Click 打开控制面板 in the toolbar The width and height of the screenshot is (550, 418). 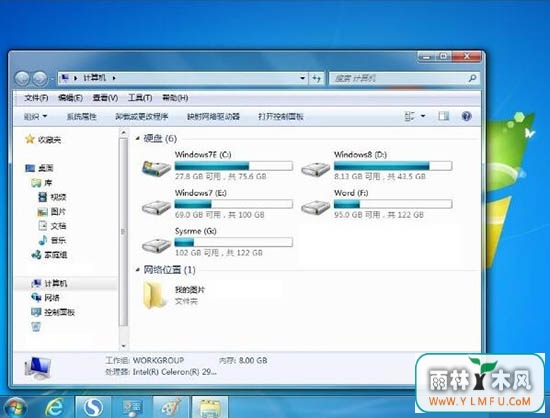pos(281,116)
